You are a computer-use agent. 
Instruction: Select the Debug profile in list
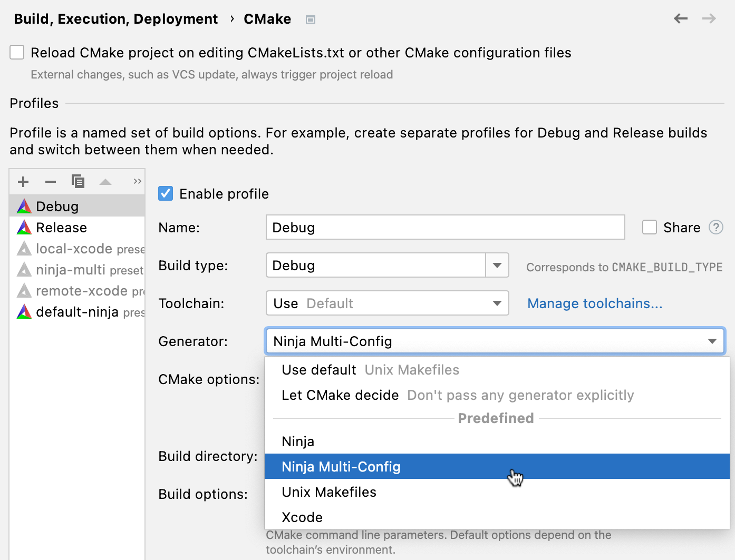tap(77, 206)
